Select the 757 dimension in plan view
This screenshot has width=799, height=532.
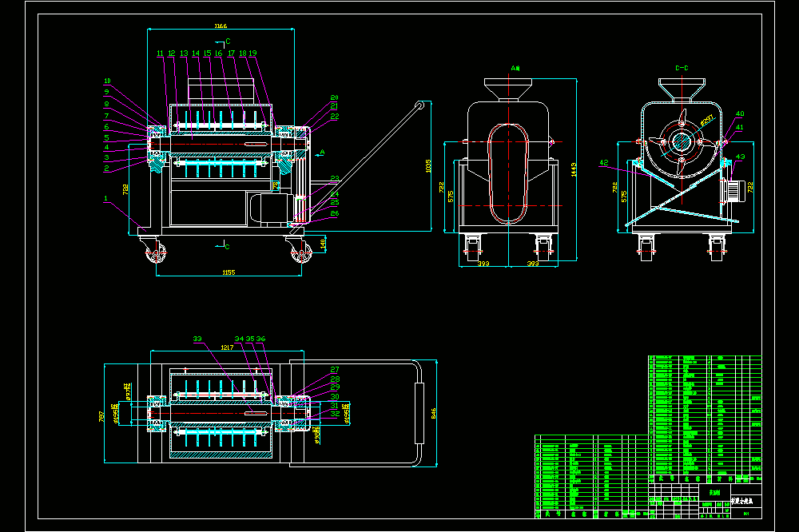pos(101,416)
